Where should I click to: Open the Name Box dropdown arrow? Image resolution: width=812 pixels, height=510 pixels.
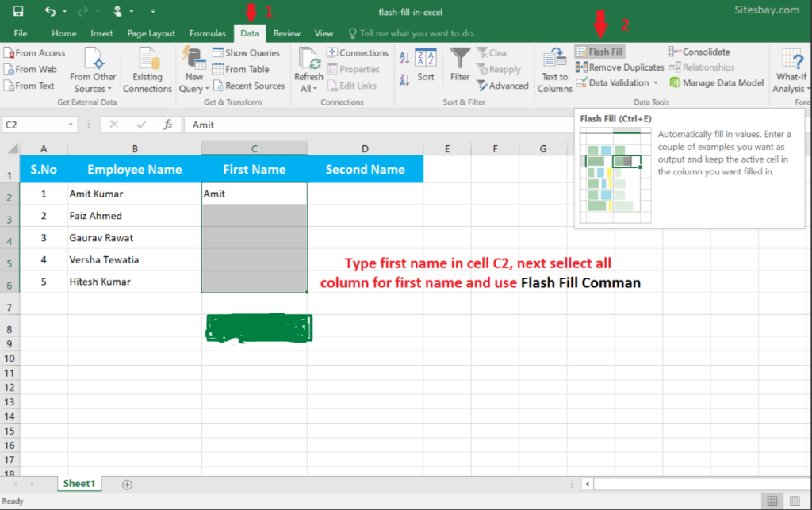point(71,125)
